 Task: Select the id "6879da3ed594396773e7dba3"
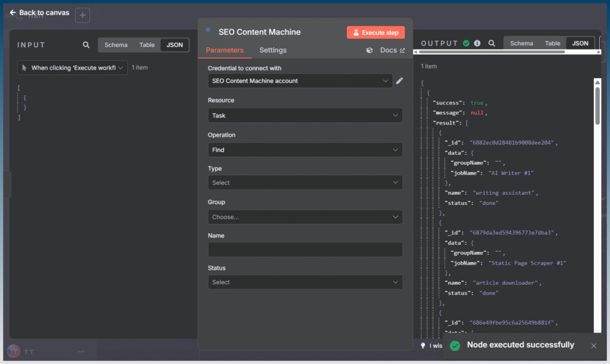click(512, 232)
